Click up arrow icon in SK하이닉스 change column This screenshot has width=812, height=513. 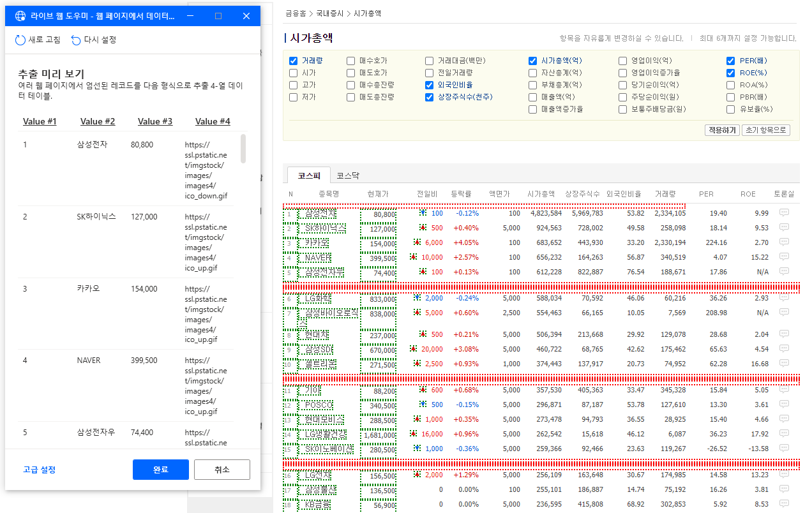pos(423,227)
